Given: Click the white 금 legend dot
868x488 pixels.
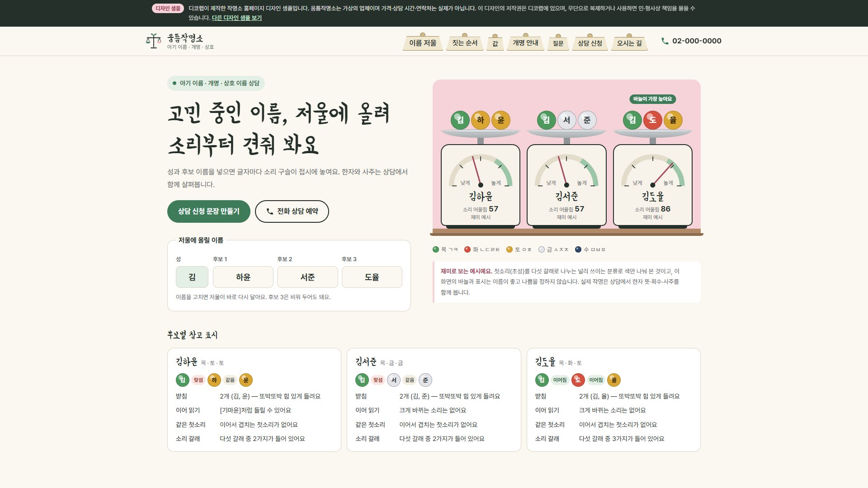Looking at the screenshot, I should [542, 249].
